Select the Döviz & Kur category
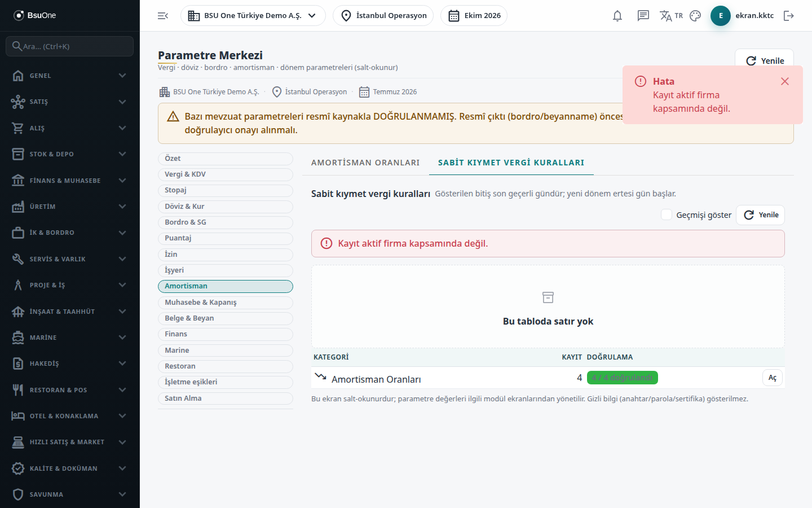The height and width of the screenshot is (508, 812). (226, 207)
